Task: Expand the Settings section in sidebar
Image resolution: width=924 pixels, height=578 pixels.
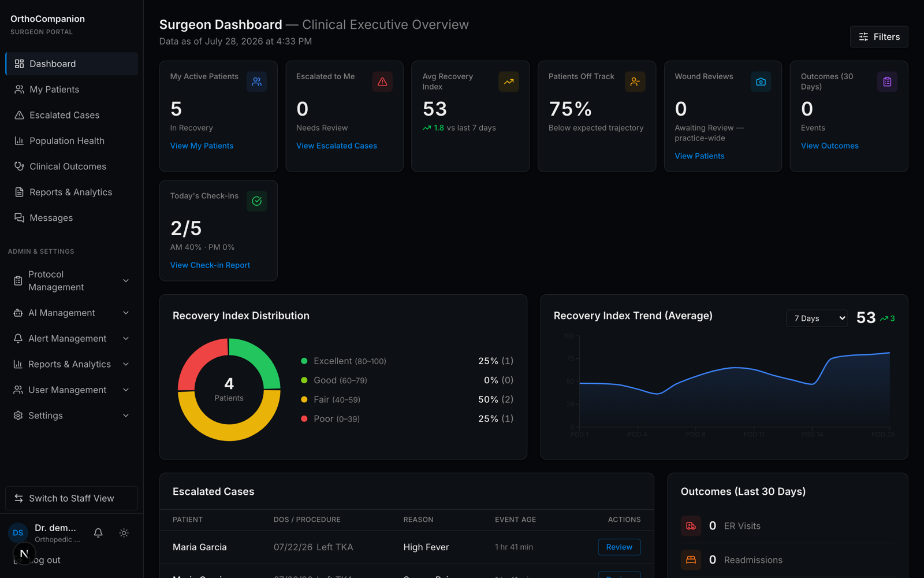Action: 72,416
